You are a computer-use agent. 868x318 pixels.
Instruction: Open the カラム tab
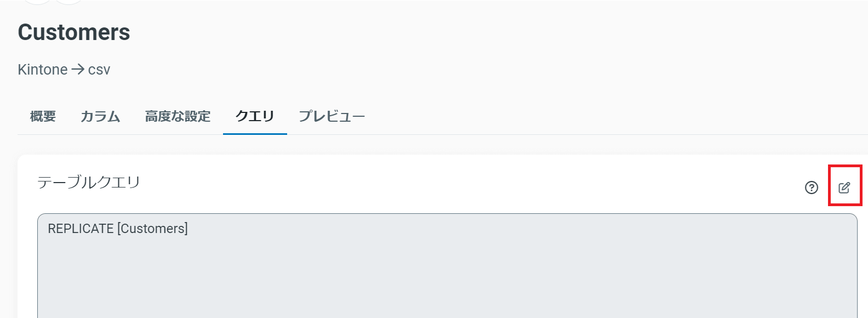tap(100, 116)
